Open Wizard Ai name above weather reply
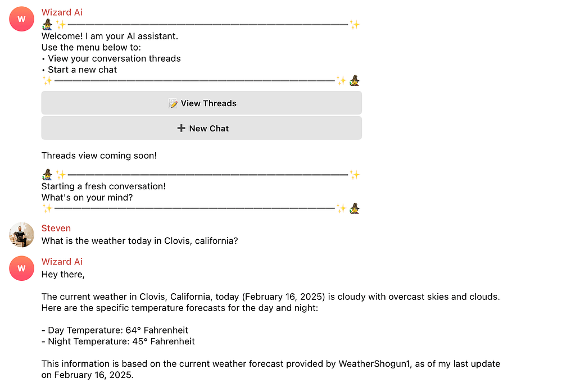 (62, 262)
